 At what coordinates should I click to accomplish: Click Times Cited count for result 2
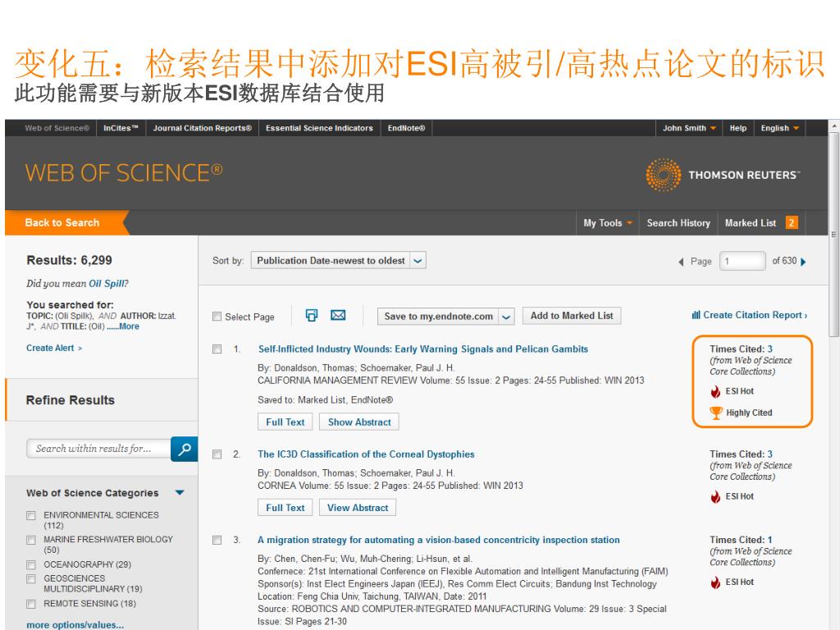[769, 454]
